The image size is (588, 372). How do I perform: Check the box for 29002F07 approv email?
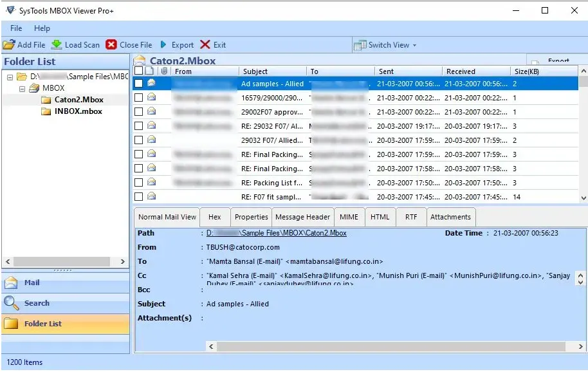coord(138,112)
